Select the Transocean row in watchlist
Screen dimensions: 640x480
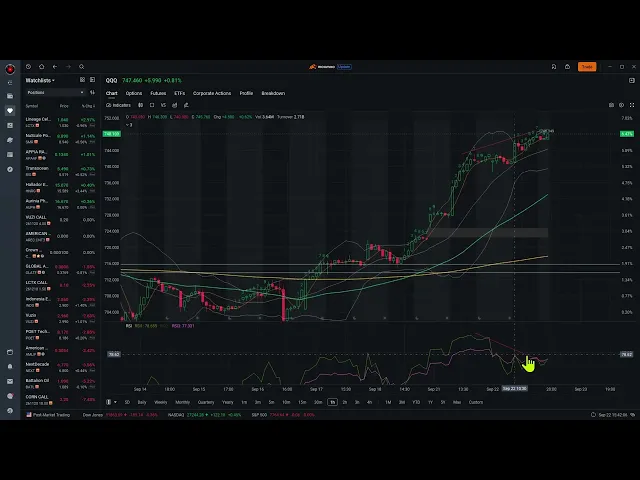tap(60, 171)
